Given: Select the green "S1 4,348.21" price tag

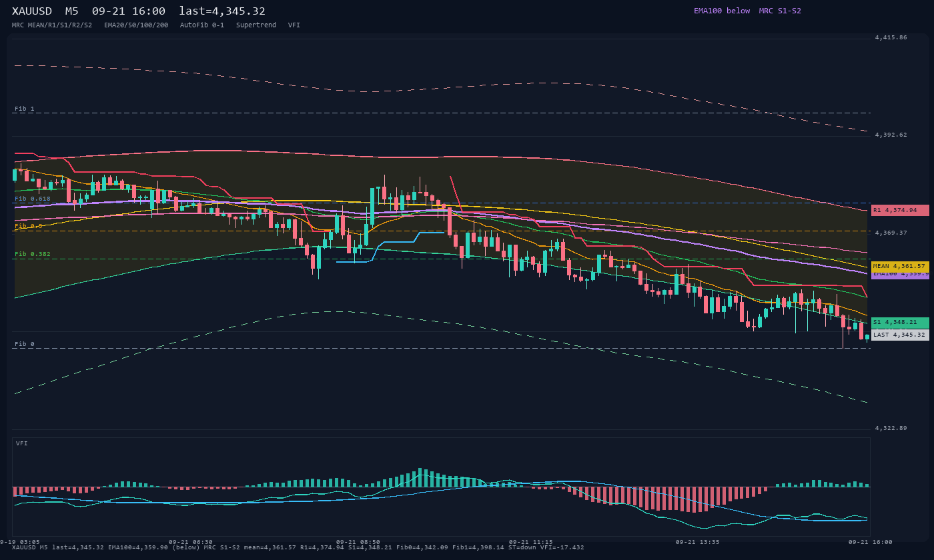Looking at the screenshot, I should [900, 323].
